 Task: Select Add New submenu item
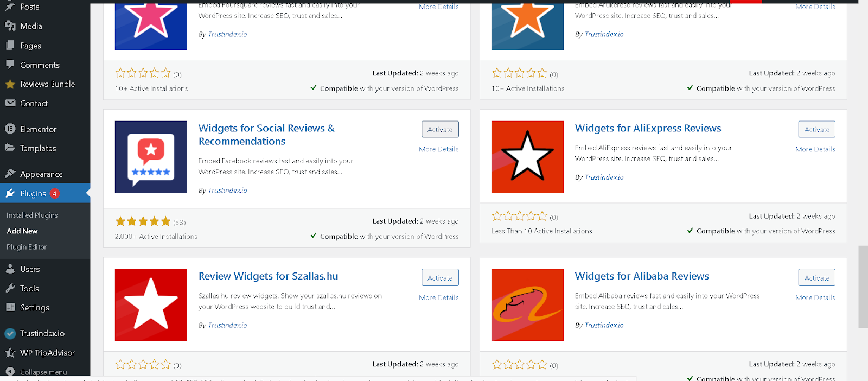22,231
